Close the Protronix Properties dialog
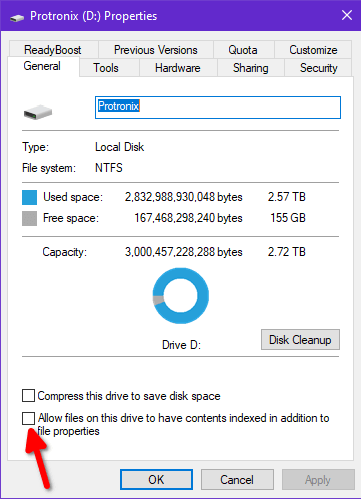 coord(347,15)
